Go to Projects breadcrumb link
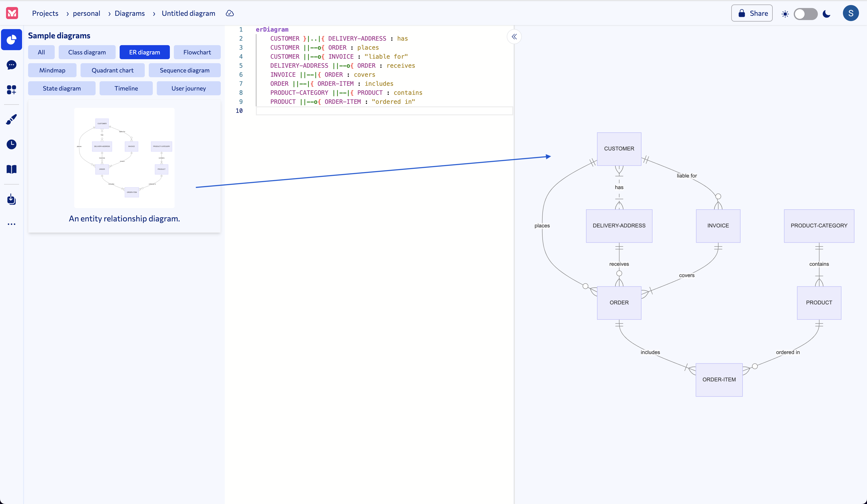 (45, 13)
